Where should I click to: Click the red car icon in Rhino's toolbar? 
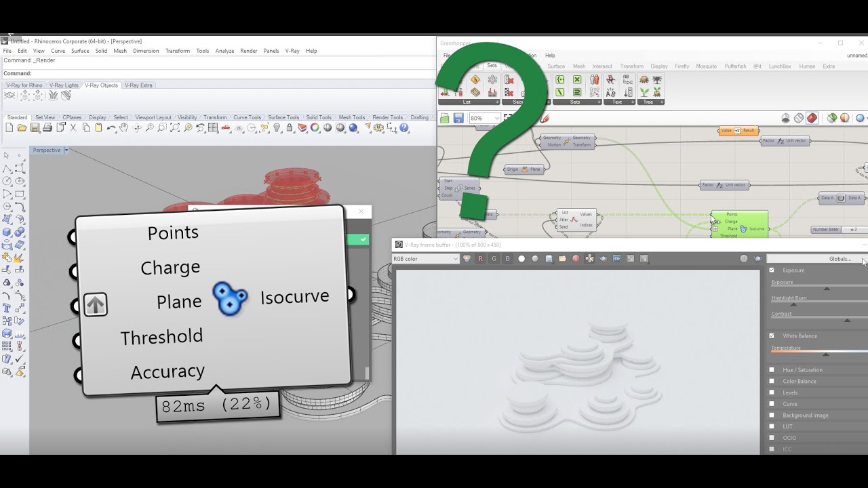pyautogui.click(x=226, y=127)
